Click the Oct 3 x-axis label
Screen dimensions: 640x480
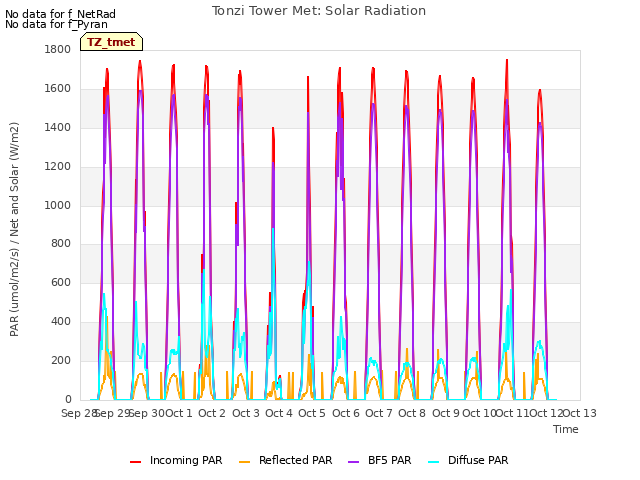[x=246, y=413]
